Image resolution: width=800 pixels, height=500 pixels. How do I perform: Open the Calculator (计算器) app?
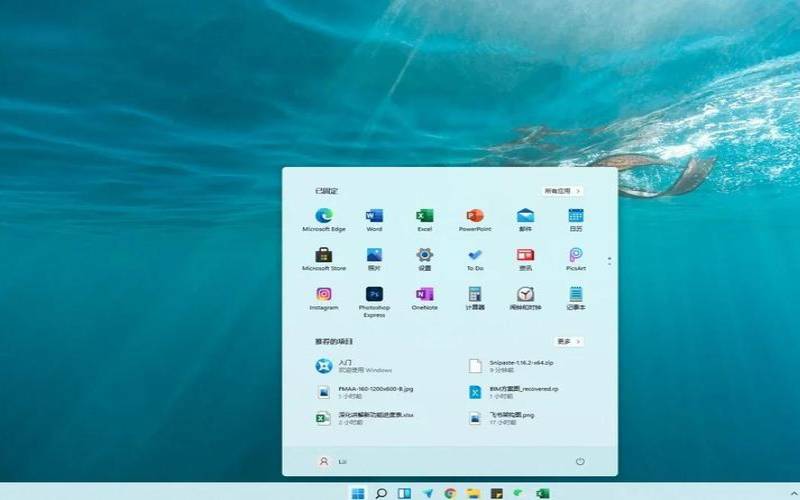coord(474,298)
